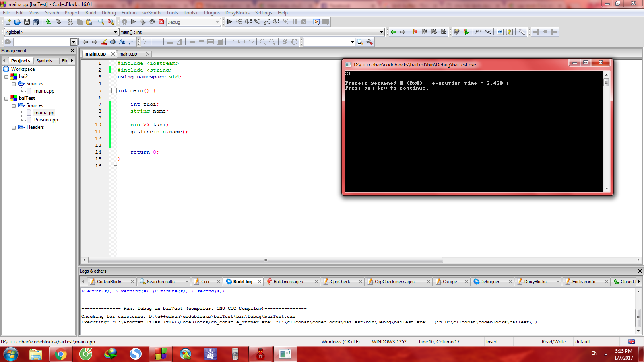
Task: Open the Symbols management tab
Action: 44,61
